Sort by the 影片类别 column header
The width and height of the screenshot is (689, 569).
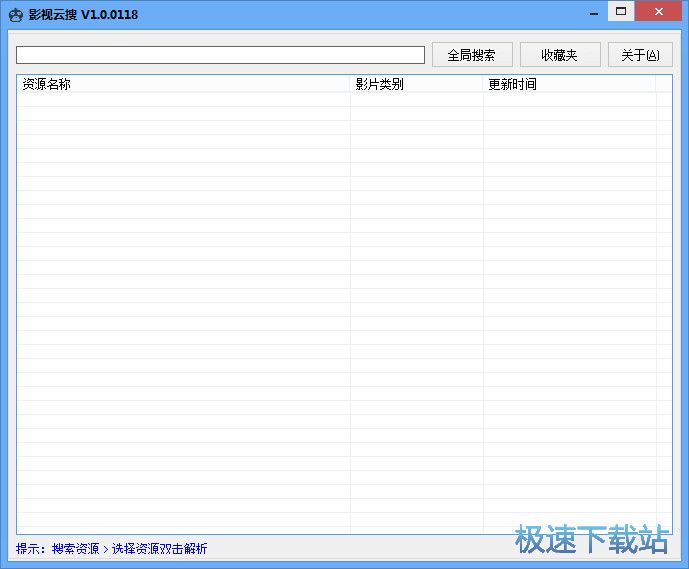(416, 84)
